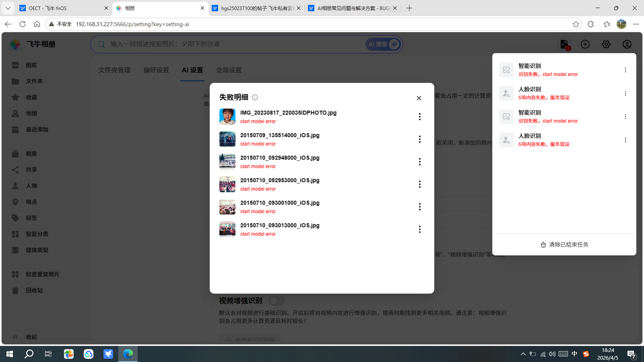The image size is (644, 362).
Task: Switch to the hgs250237100的帖子 browser tab
Action: pos(257,8)
